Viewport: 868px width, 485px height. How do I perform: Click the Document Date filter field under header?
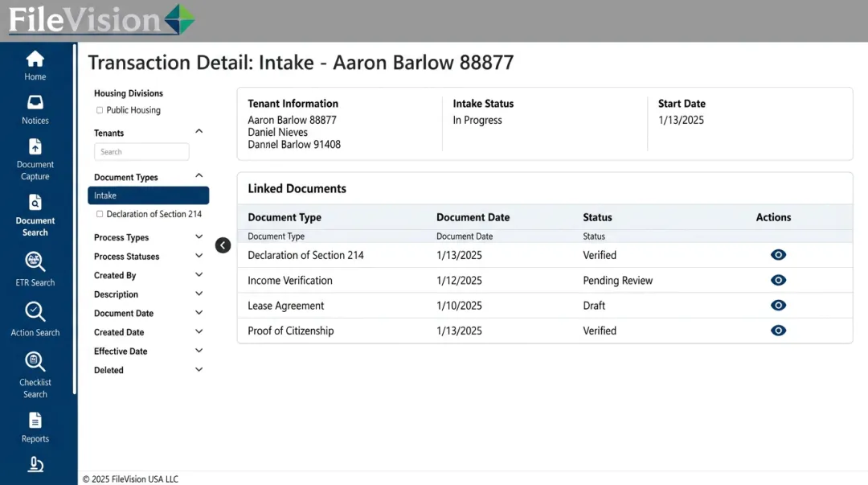[465, 236]
